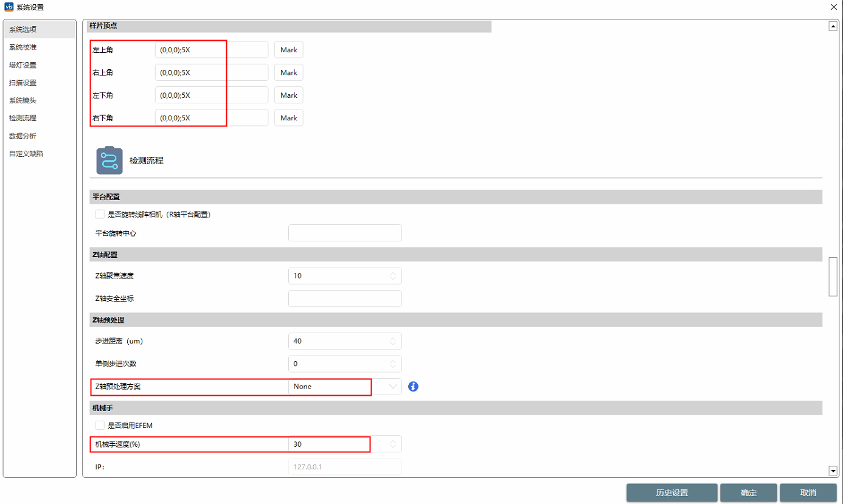Click Mark button for 左上角
This screenshot has width=843, height=504.
click(x=288, y=50)
